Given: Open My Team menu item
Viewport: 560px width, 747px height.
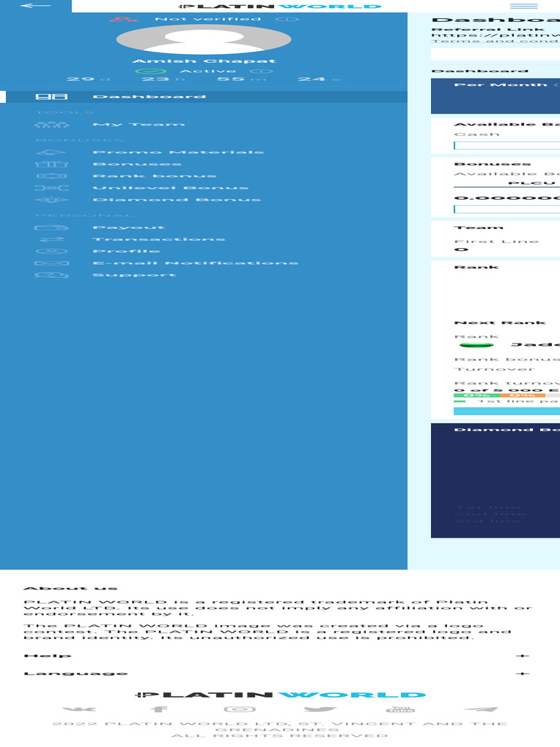Looking at the screenshot, I should pos(139,124).
